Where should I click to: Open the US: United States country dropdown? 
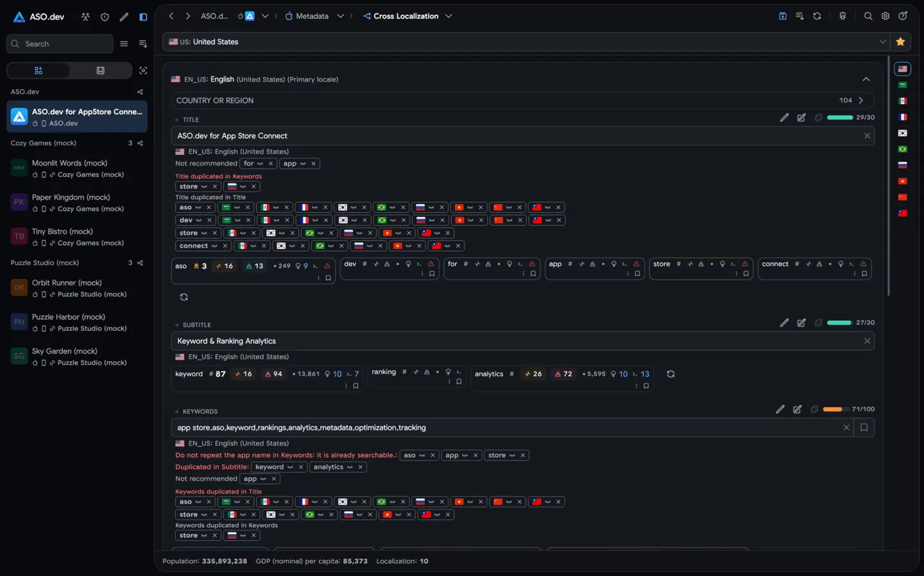pyautogui.click(x=526, y=42)
